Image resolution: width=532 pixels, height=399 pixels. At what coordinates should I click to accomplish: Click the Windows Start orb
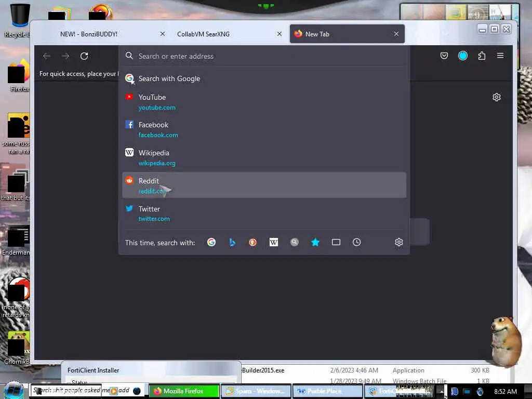[x=14, y=391]
